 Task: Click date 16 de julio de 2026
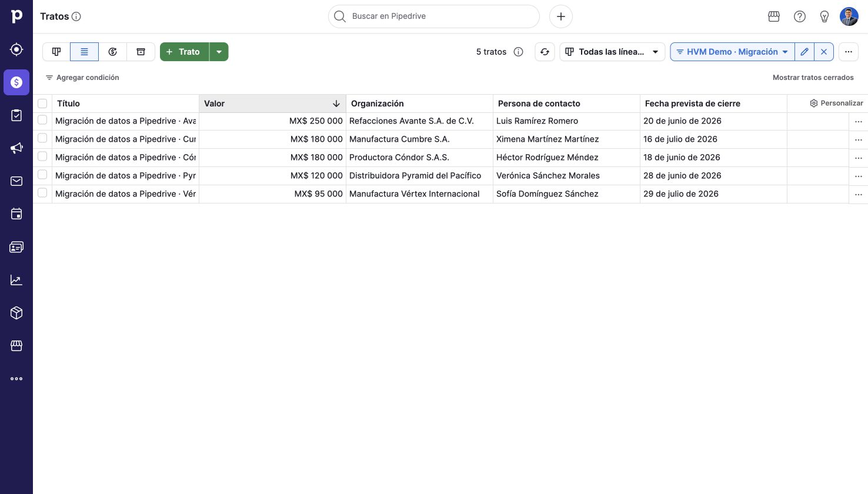click(x=680, y=139)
